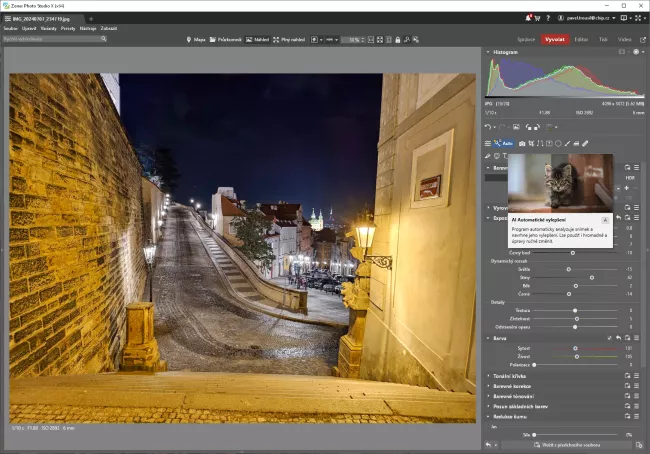This screenshot has width=650, height=454.
Task: Open the hamburger menu of Tonální křivka
Action: click(636, 374)
